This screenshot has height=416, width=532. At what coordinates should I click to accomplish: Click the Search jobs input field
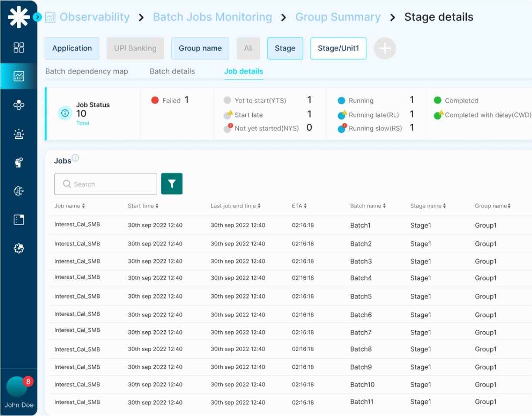tap(106, 184)
